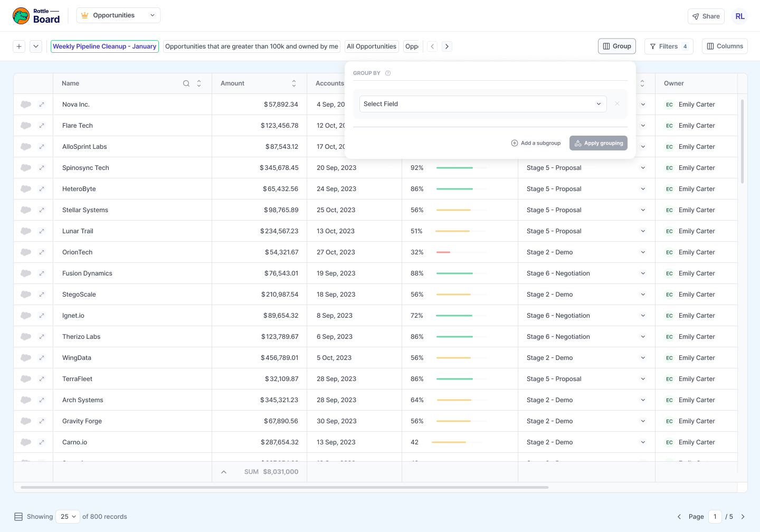The height and width of the screenshot is (532, 760).
Task: Expand stage dropdown for Spinosync Tech
Action: pyautogui.click(x=643, y=168)
